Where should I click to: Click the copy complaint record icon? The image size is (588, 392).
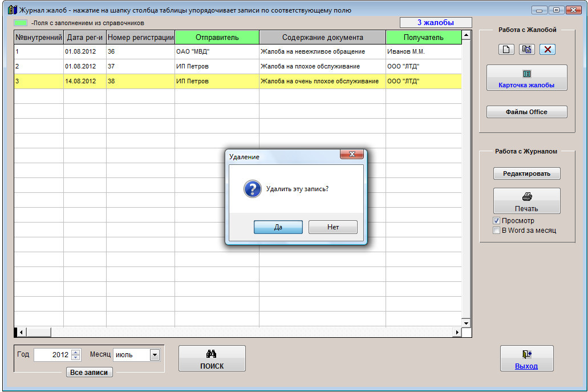pos(526,50)
